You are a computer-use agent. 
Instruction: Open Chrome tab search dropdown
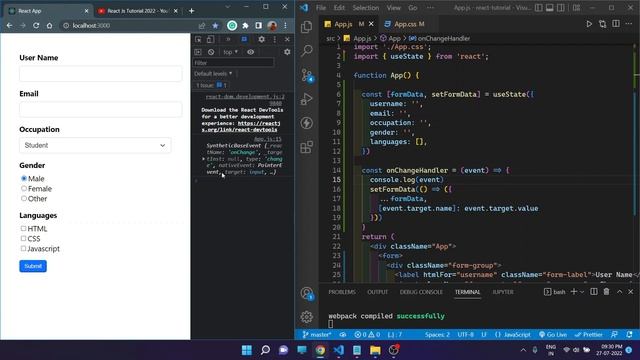(228, 7)
